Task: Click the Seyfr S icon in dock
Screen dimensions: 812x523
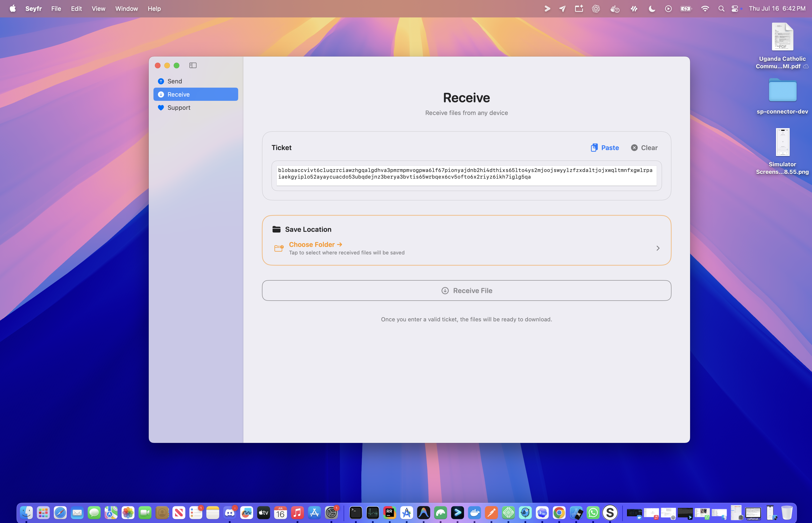Action: (610, 512)
